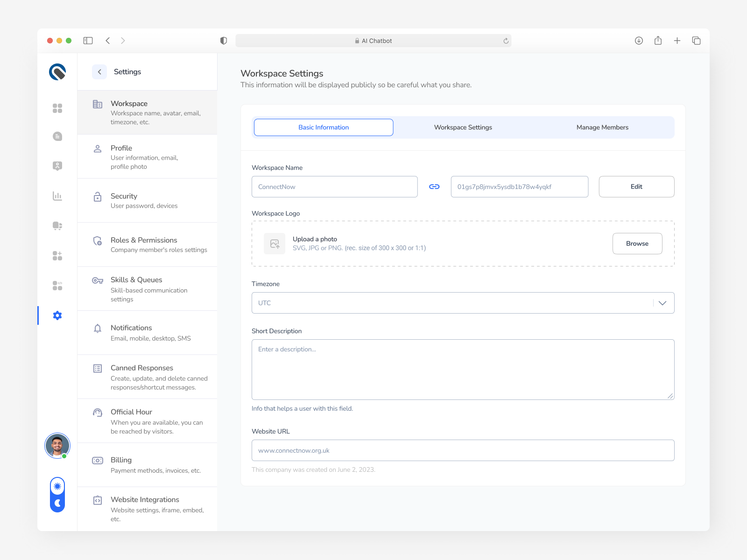Click the add-apps icon with plus sign
Viewport: 747px width, 560px height.
[57, 255]
